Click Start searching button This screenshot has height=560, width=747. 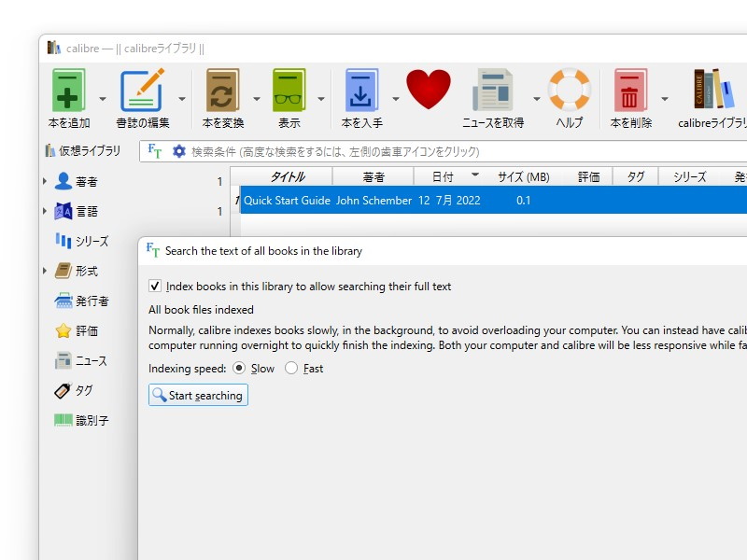click(x=198, y=395)
